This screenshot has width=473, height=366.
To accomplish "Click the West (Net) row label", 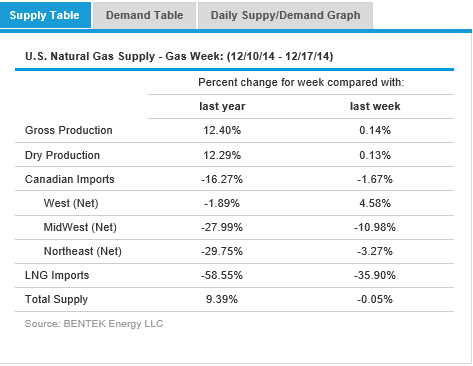I will coord(71,203).
